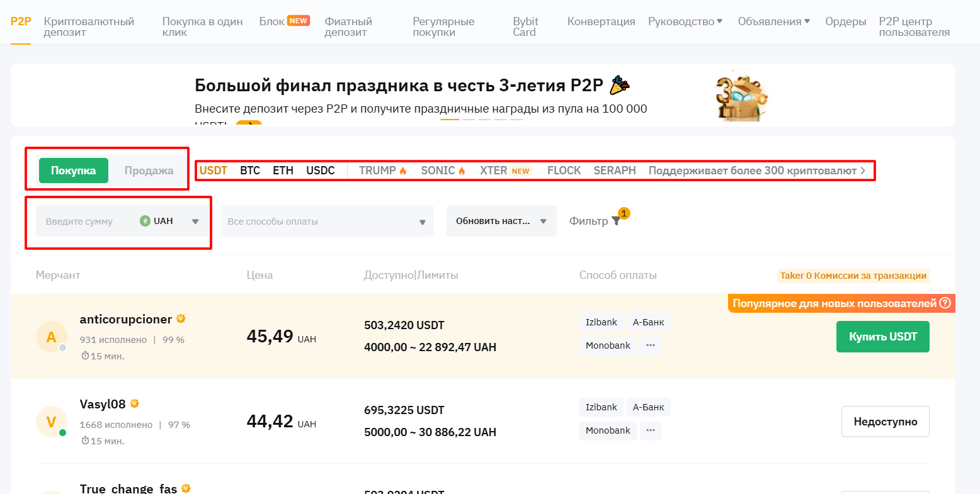Select the USDT coin tab
This screenshot has height=494, width=980.
(x=214, y=171)
